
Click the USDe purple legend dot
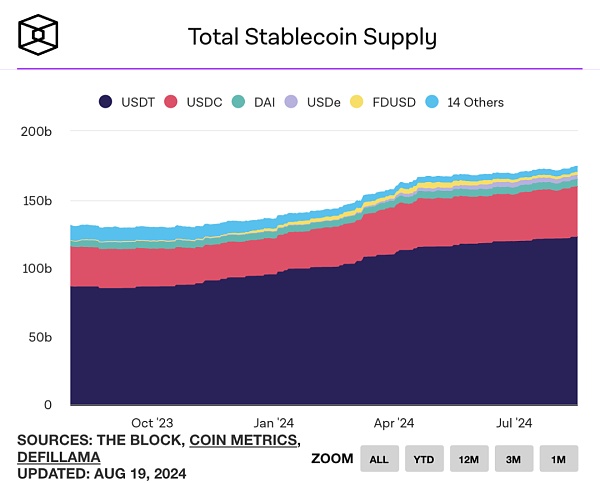point(291,102)
